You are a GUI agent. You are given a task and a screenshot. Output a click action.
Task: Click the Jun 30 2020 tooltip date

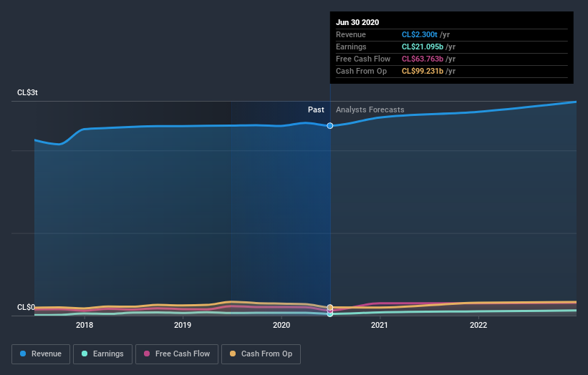(357, 22)
